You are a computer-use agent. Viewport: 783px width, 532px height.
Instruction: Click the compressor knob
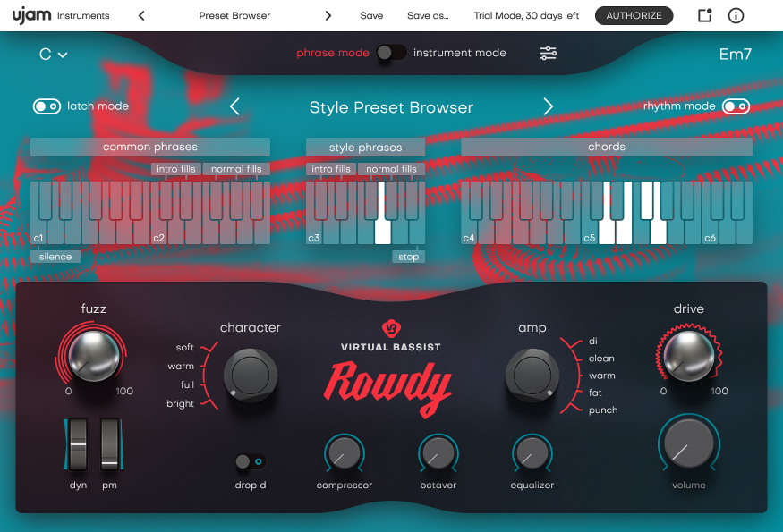pyautogui.click(x=344, y=453)
